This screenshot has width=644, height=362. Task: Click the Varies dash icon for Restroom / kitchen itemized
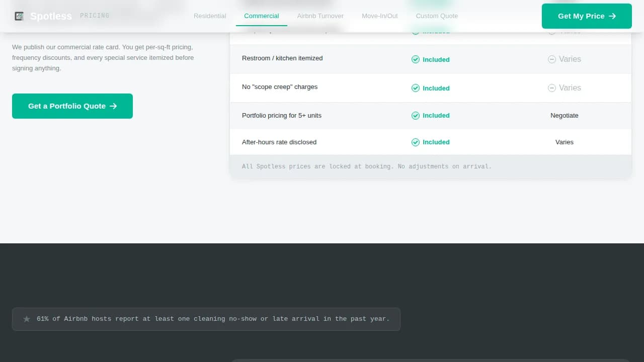coord(551,59)
